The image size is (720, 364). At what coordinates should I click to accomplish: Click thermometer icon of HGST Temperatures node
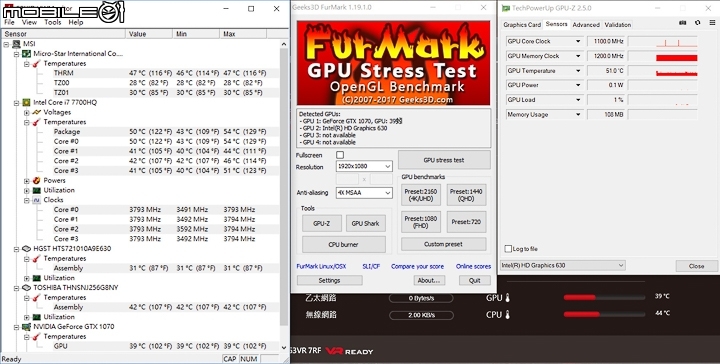pyautogui.click(x=37, y=258)
